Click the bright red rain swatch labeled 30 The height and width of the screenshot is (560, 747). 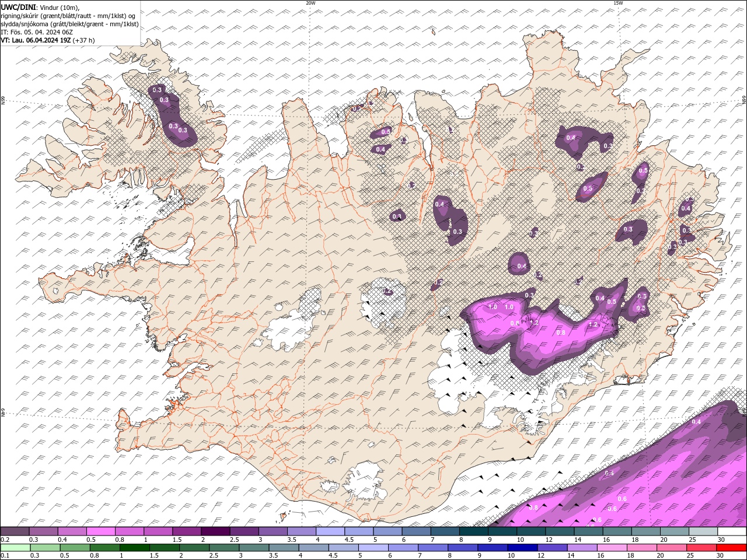732,548
